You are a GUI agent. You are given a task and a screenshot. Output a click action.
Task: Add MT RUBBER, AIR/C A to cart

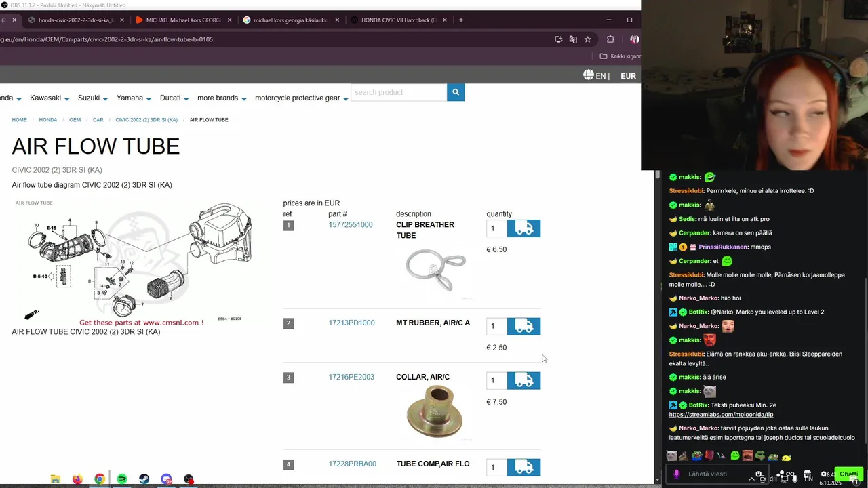pyautogui.click(x=524, y=327)
